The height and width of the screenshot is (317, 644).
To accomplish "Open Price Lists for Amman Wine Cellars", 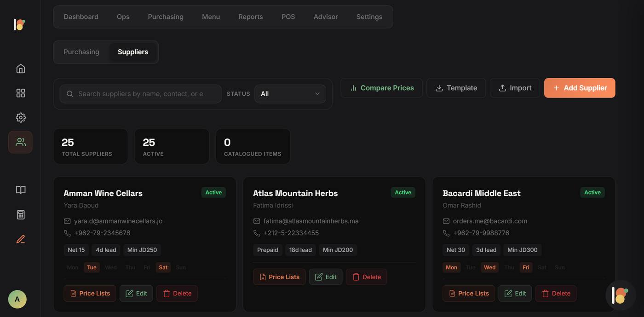I will pos(90,294).
